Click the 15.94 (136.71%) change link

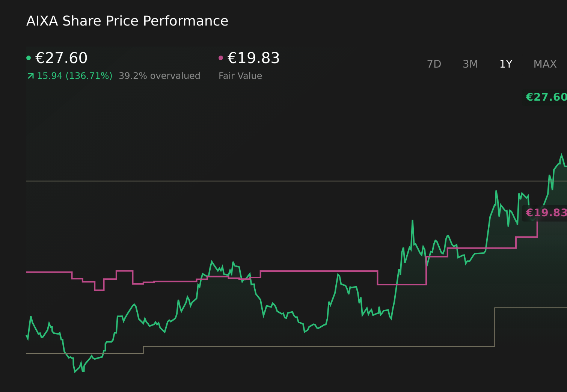coord(74,75)
